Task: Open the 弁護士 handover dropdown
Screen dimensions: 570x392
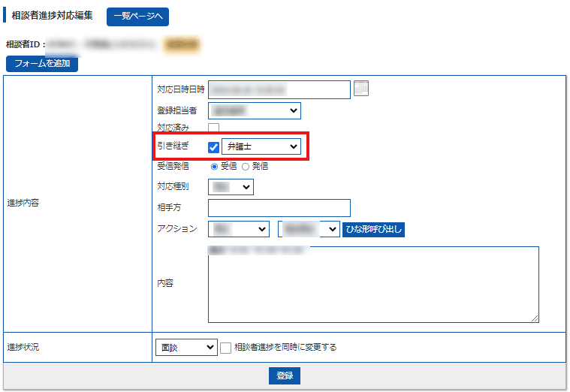Action: point(261,146)
